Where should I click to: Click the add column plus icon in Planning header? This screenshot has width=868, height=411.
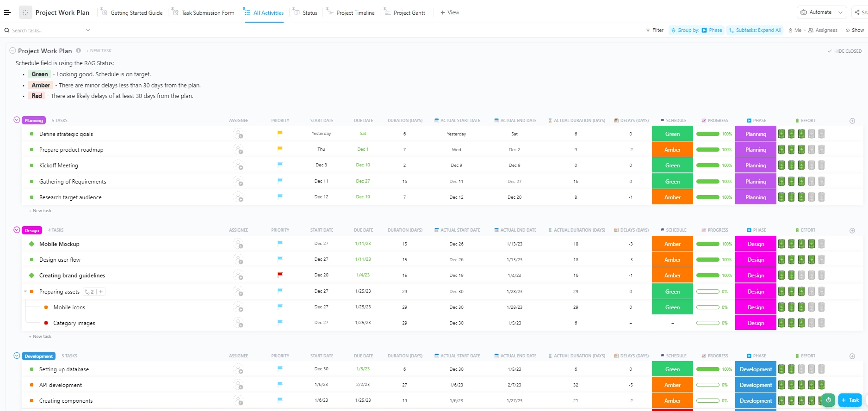852,121
